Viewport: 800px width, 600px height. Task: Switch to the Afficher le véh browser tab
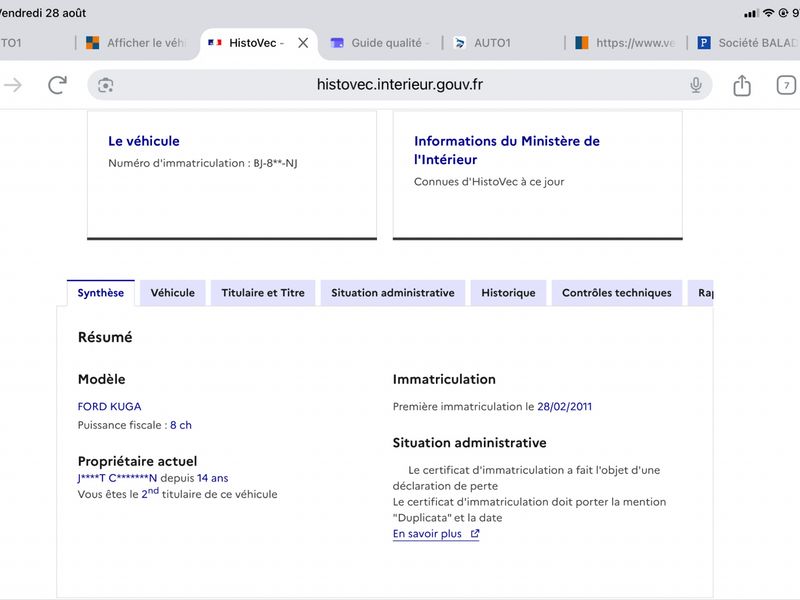click(136, 43)
